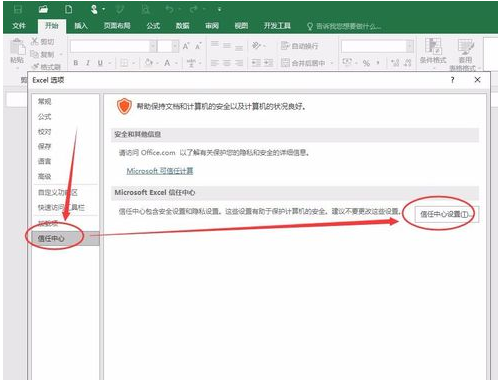Toggle Underline formatting
This screenshot has width=498, height=380.
pos(100,63)
